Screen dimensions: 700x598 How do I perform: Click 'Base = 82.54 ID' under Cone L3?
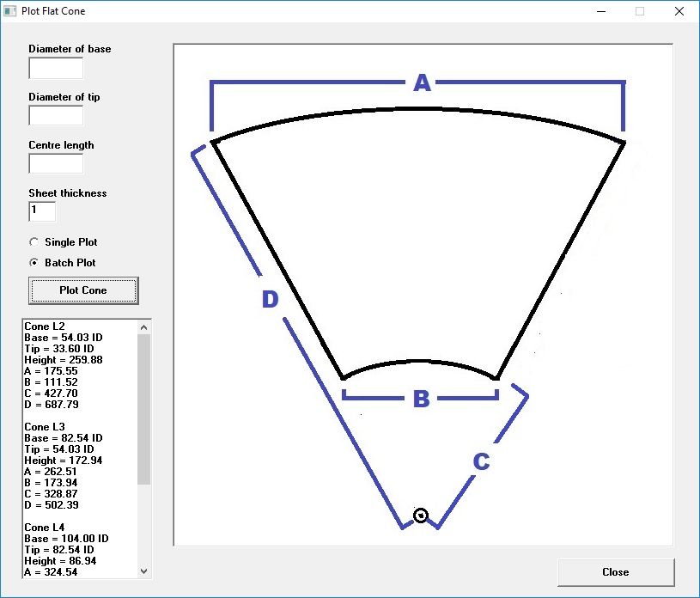click(x=64, y=438)
